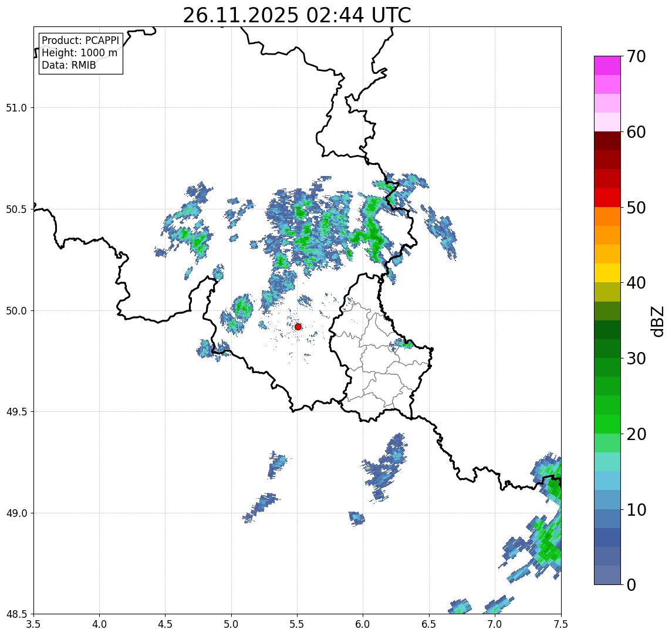The width and height of the screenshot is (672, 636).
Task: Click the dBZ colorbar axis label
Action: pos(657,322)
